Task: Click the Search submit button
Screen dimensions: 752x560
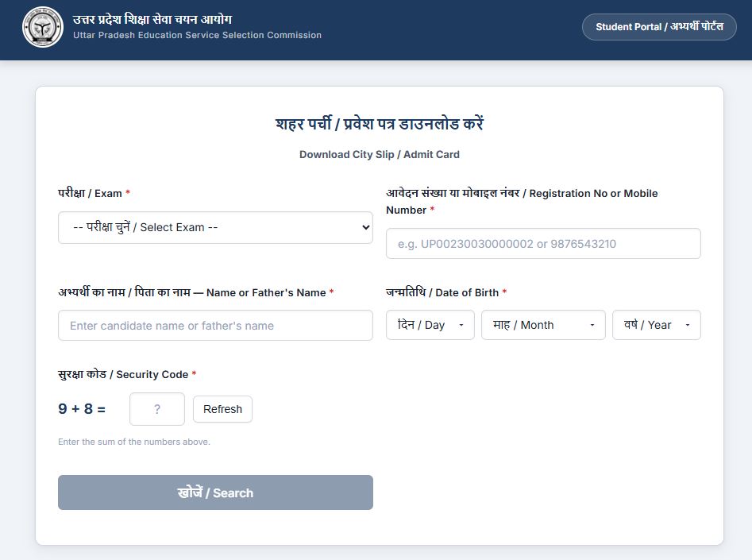Action: coord(215,492)
